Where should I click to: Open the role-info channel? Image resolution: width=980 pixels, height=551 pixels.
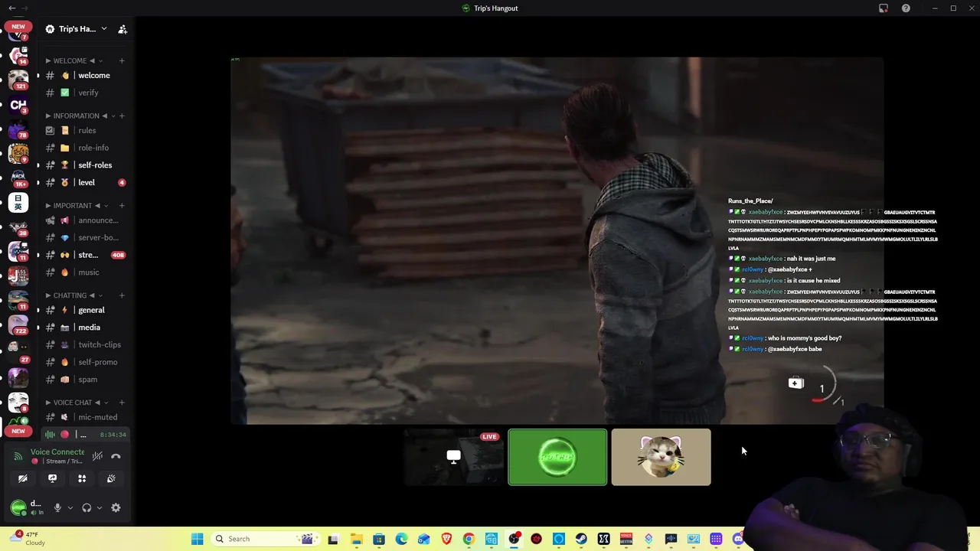coord(86,148)
